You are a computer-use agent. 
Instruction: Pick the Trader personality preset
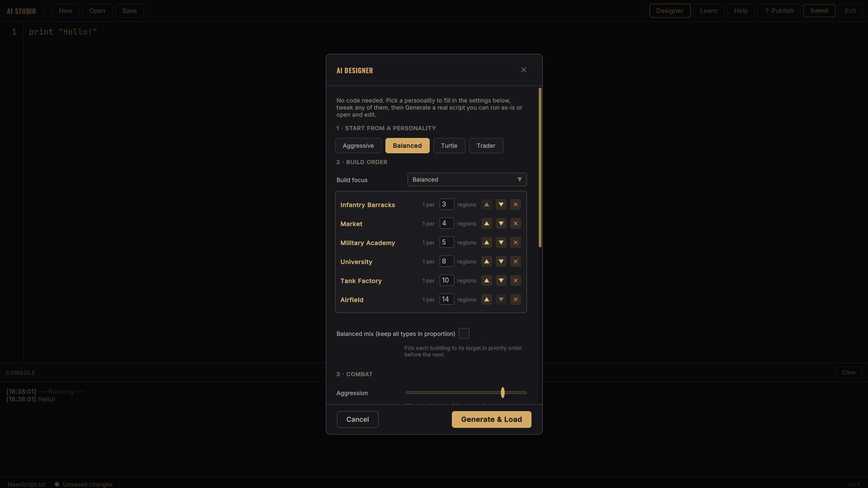(486, 146)
